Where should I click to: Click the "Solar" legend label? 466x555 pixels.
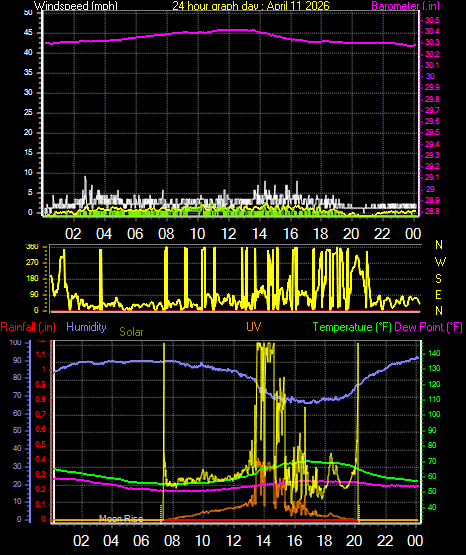coord(131,332)
